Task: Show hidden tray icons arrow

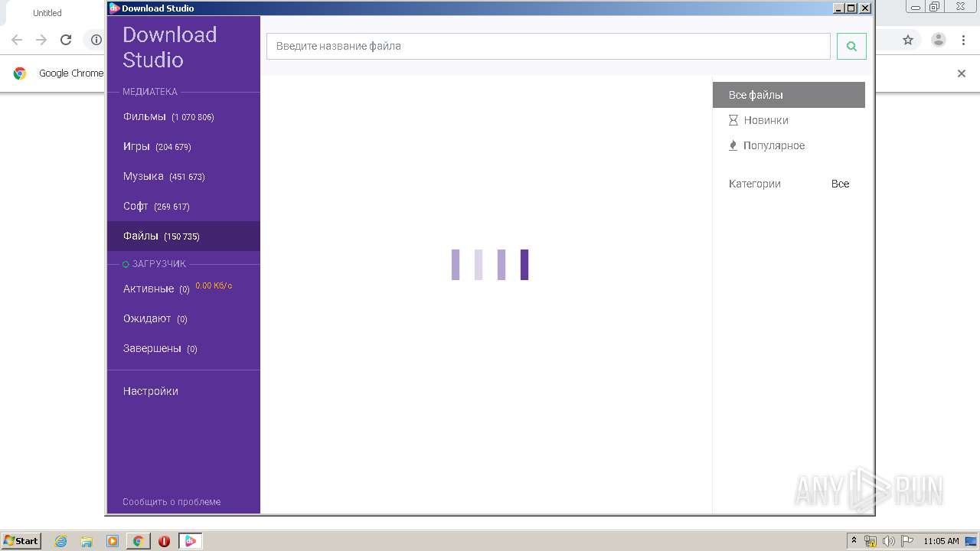Action: [x=854, y=540]
